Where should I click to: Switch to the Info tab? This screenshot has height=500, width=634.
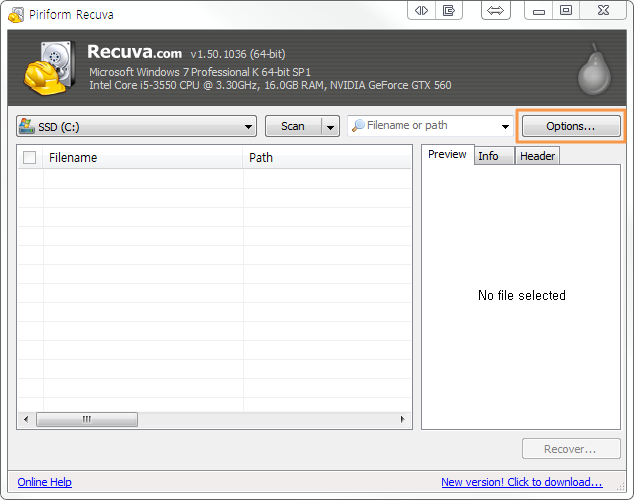(494, 156)
